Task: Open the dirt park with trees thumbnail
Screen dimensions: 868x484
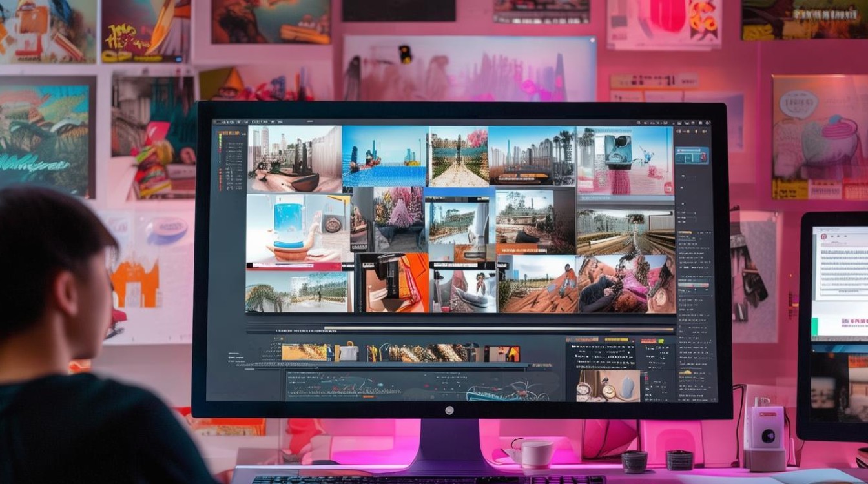Action: (x=535, y=221)
